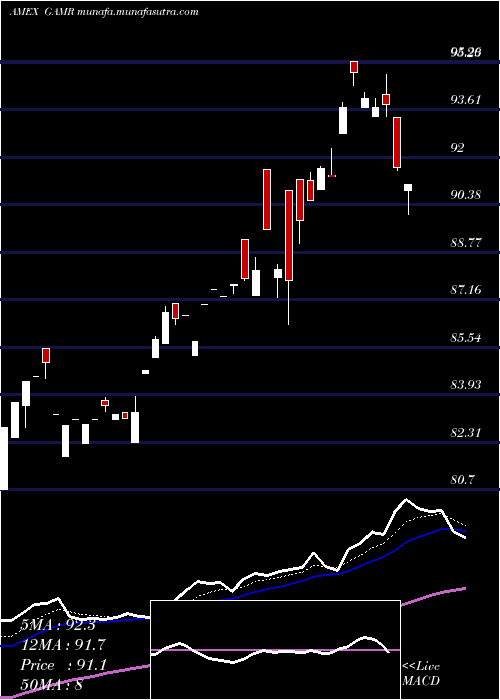Image resolution: width=500 pixels, height=700 pixels.
Task: Click the 93.61 price label
Action: [466, 99]
